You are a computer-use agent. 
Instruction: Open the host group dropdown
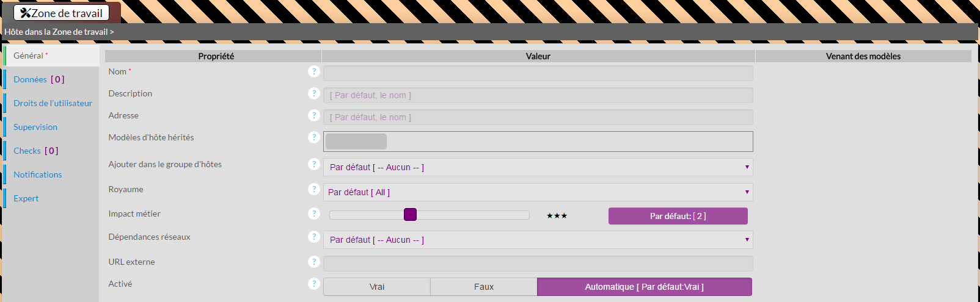pyautogui.click(x=538, y=167)
